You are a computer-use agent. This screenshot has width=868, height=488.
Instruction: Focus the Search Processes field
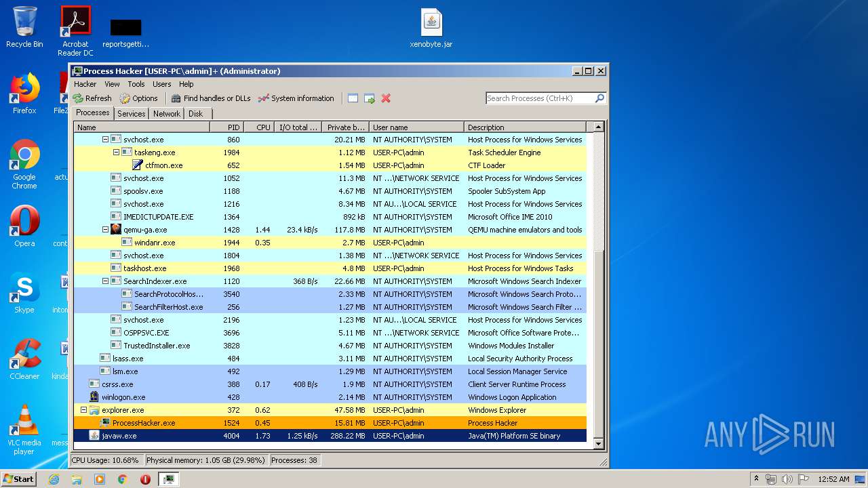tap(540, 98)
